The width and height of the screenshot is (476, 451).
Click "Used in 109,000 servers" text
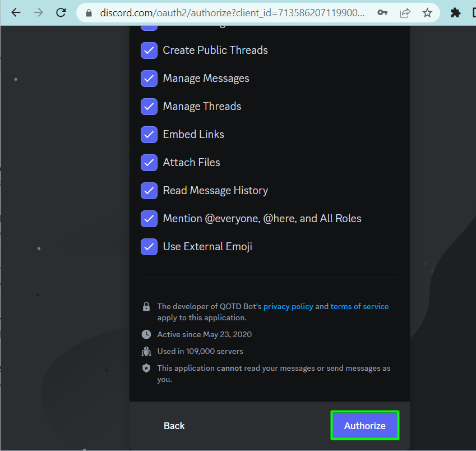tap(200, 351)
